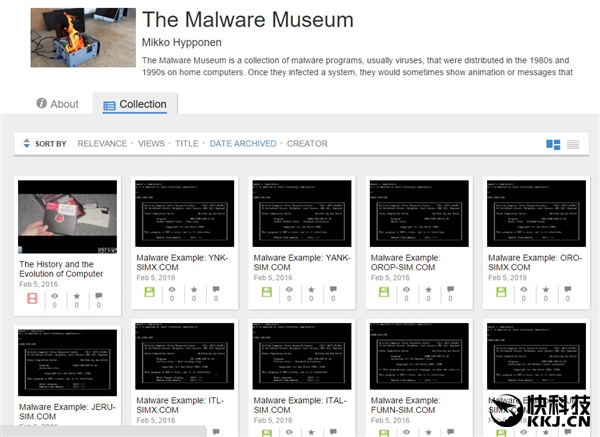Open Malware Example: YNK-SIMX.COM link
Screen dimensions: 600x437
182,263
